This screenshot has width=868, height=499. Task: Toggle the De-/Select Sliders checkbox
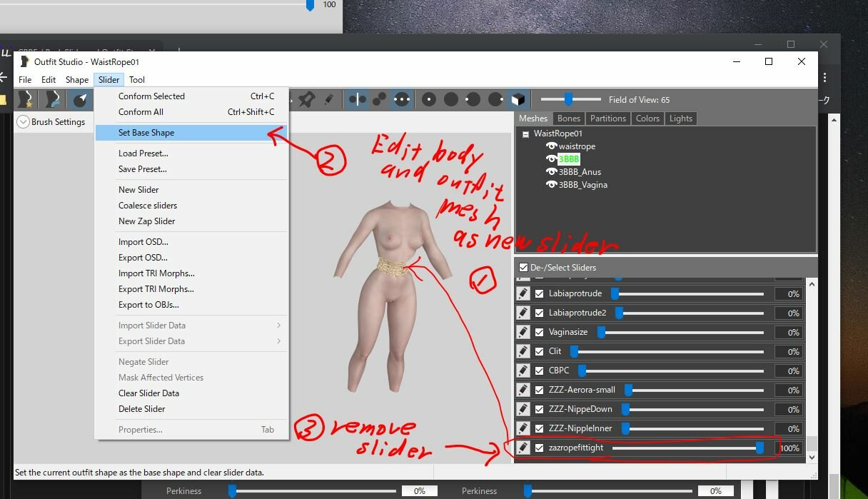pyautogui.click(x=523, y=268)
